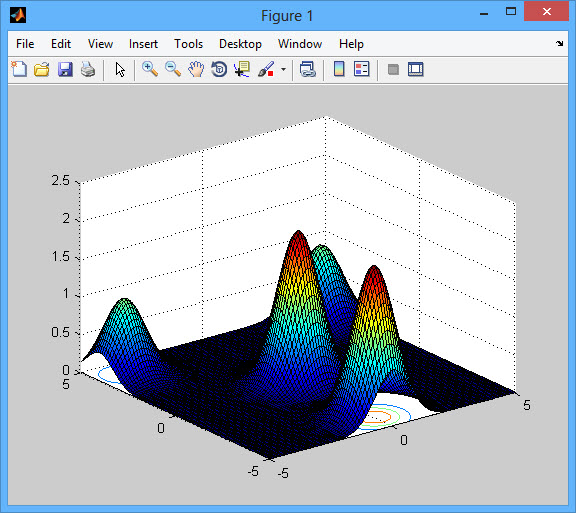Print the figure using the printer icon
Image resolution: width=576 pixels, height=513 pixels.
[x=88, y=69]
